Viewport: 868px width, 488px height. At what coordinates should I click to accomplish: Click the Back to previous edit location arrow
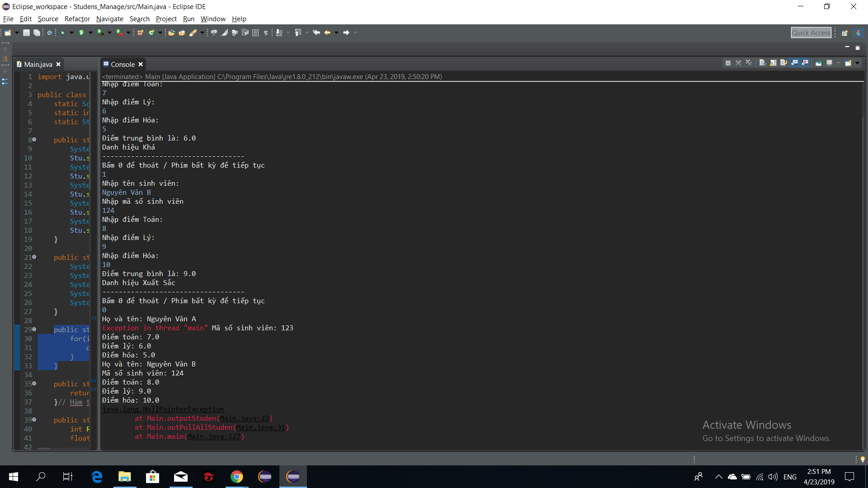pos(316,33)
